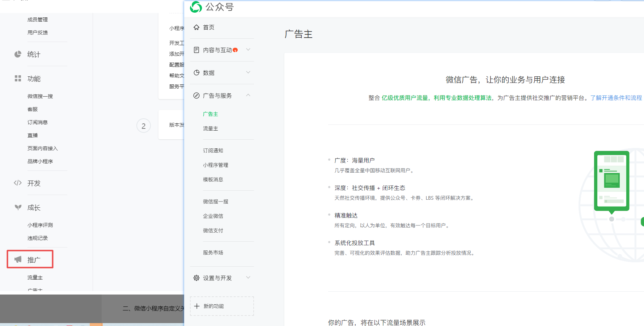Open 微信搜一搜 in the 公众号 sidebar
644x326 pixels.
[x=216, y=202]
